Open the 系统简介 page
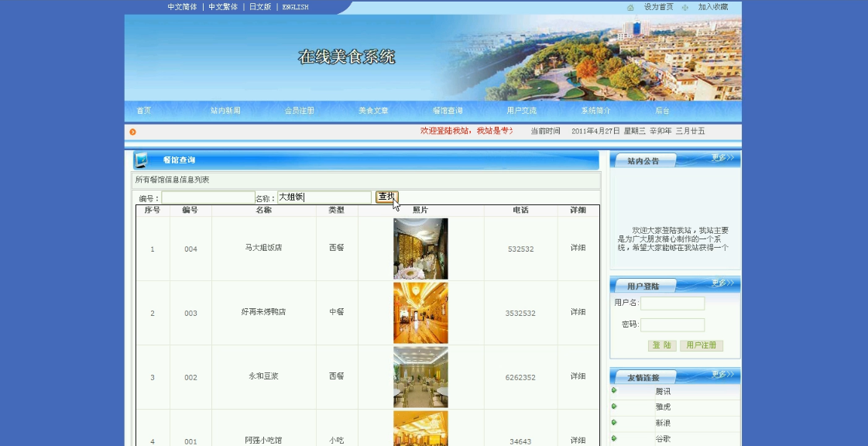The width and height of the screenshot is (868, 446). pos(596,111)
